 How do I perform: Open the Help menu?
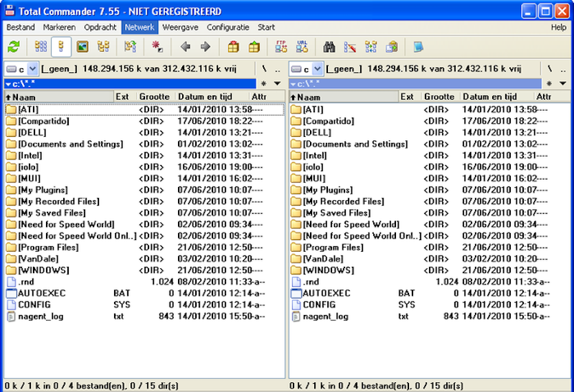559,28
